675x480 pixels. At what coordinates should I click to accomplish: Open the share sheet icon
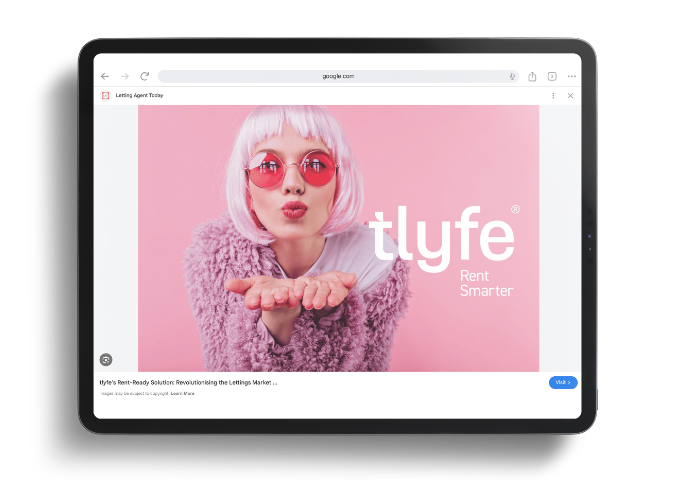[533, 76]
